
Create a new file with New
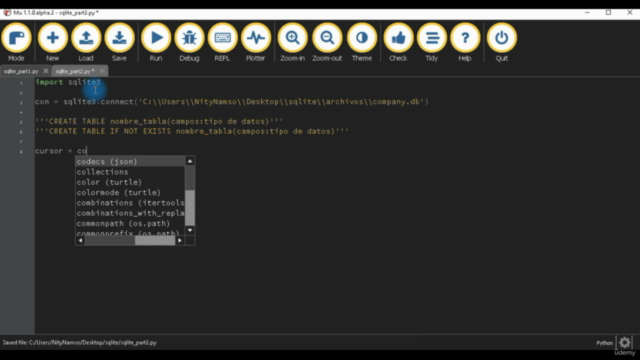52,42
